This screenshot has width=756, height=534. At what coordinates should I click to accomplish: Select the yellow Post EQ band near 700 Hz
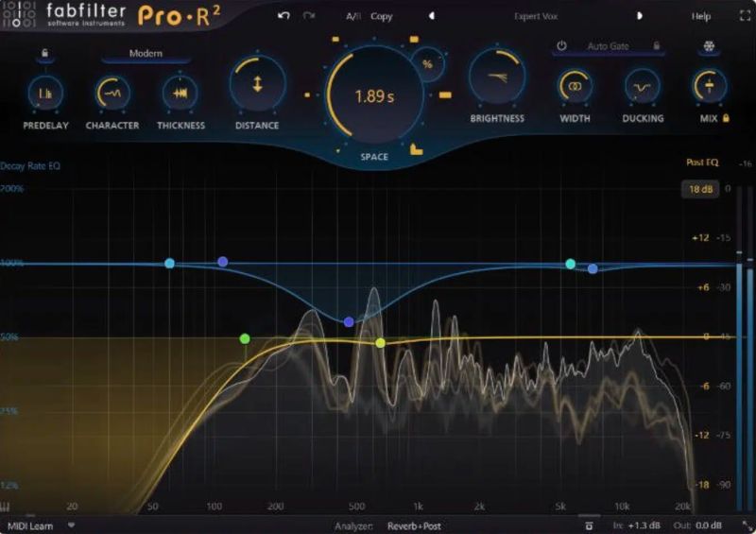click(x=381, y=343)
